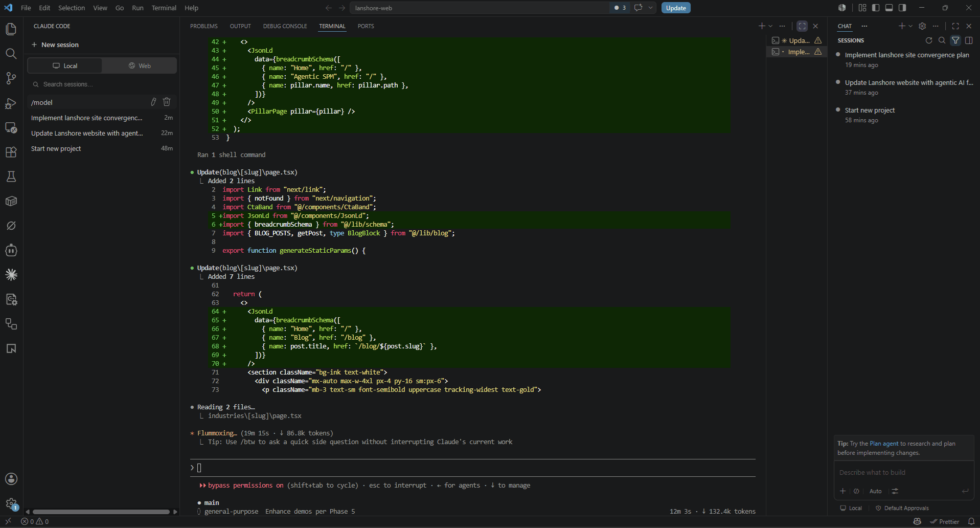The width and height of the screenshot is (980, 528).
Task: Open the Testing flask view
Action: [x=11, y=177]
